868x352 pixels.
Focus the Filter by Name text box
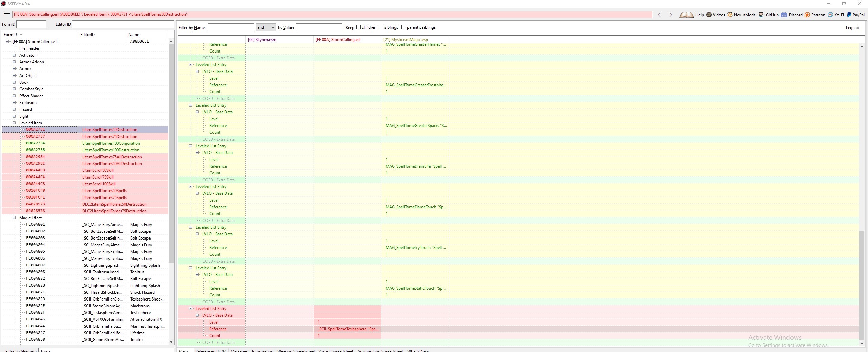pyautogui.click(x=231, y=27)
